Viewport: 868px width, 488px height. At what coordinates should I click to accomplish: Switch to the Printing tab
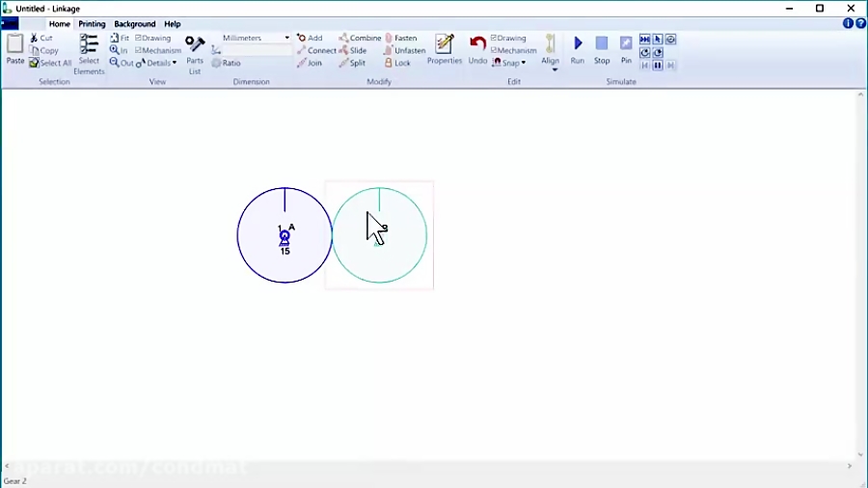coord(92,24)
